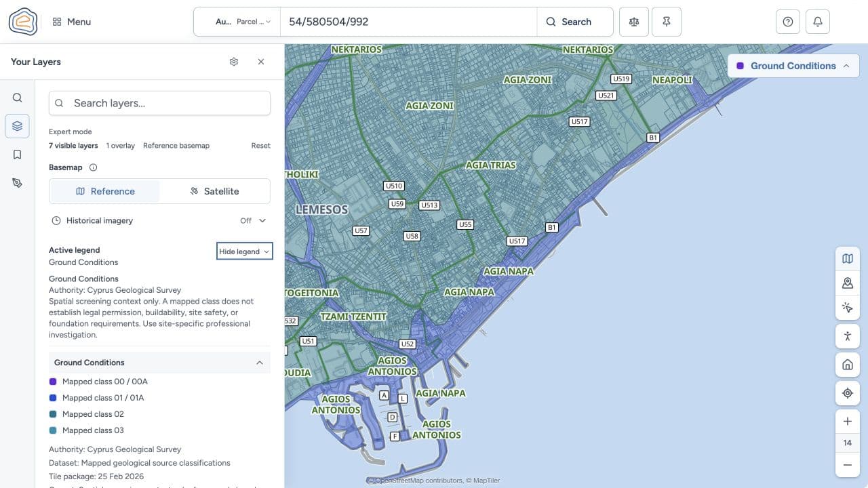The width and height of the screenshot is (868, 488).
Task: Click the locate me target icon
Action: (x=848, y=393)
